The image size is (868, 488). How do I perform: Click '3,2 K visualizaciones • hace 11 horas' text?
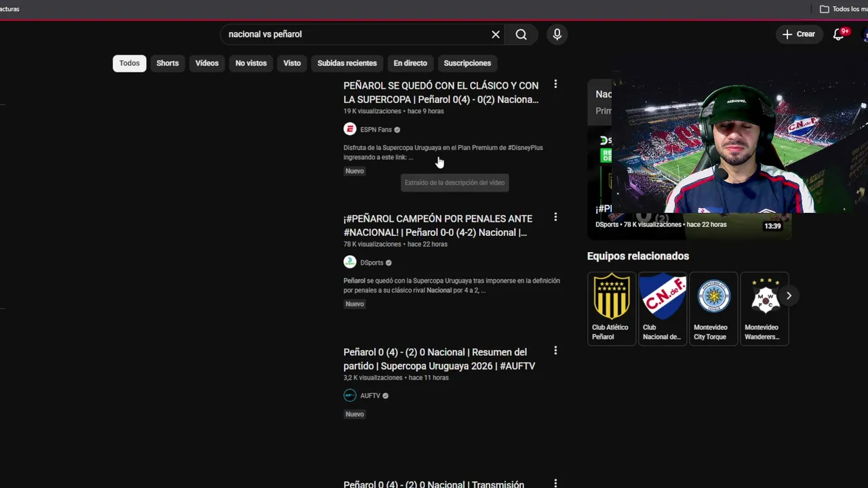396,378
